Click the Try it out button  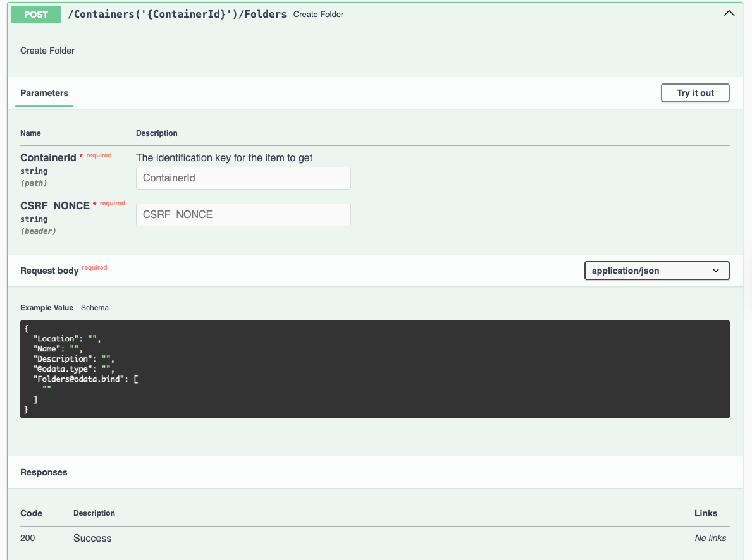coord(694,93)
